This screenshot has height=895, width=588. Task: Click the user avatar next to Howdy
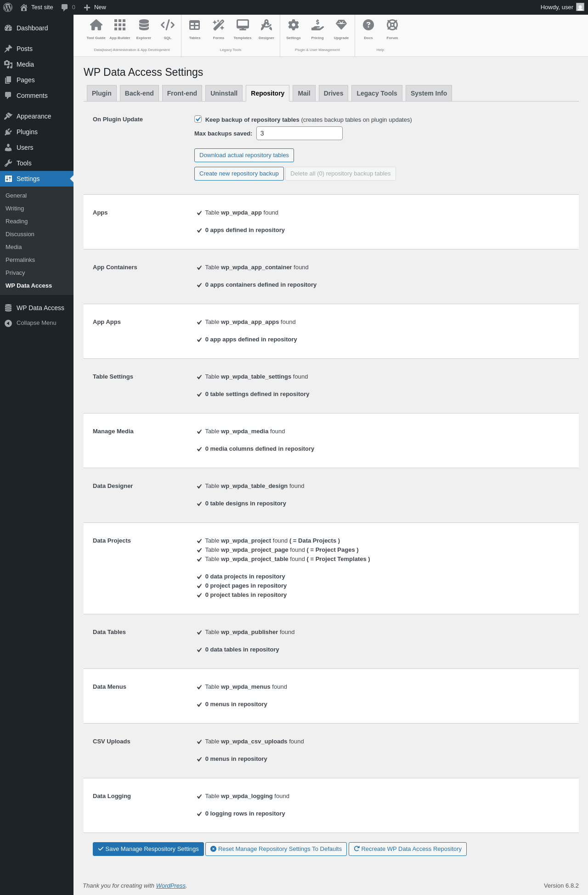pyautogui.click(x=580, y=7)
